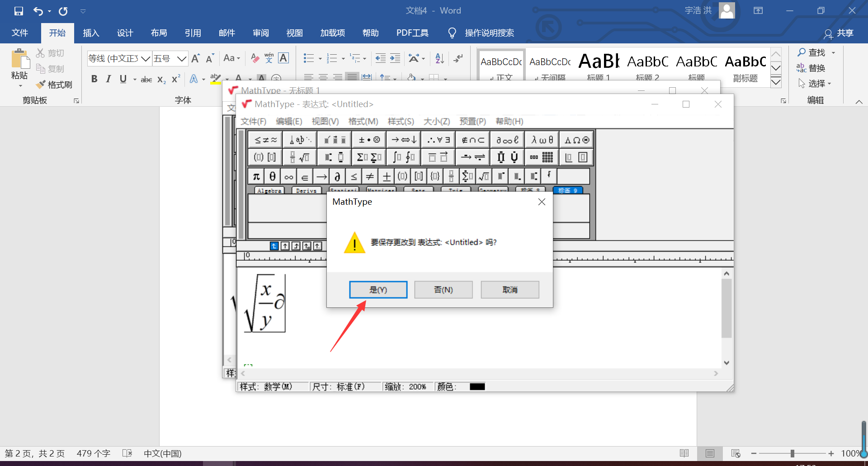Insert not-equal symbol from MathType small bar
Image resolution: width=868 pixels, height=466 pixels.
pos(370,176)
